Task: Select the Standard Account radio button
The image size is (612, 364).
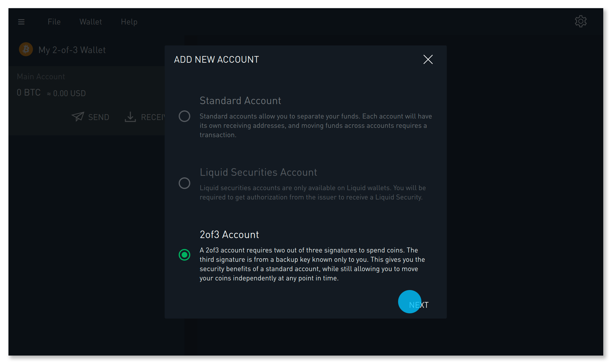Action: 184,116
